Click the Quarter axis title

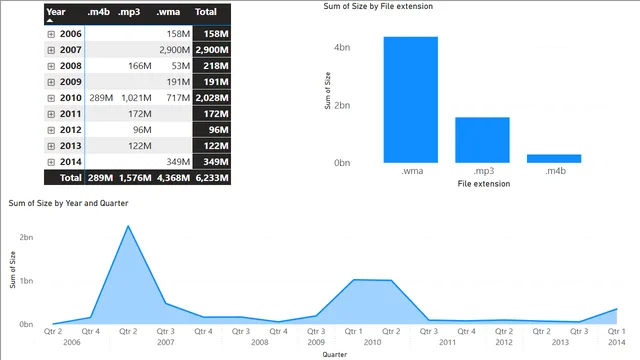pos(335,355)
